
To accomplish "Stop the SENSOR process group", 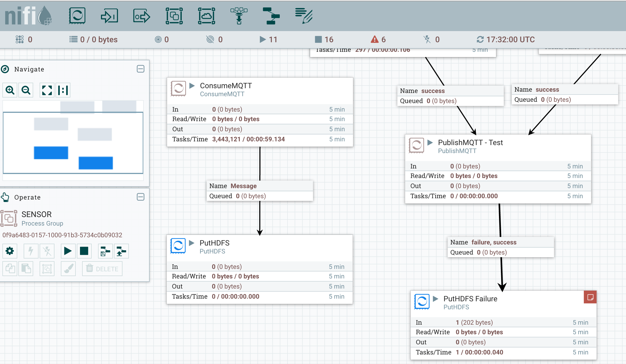I will pos(84,251).
